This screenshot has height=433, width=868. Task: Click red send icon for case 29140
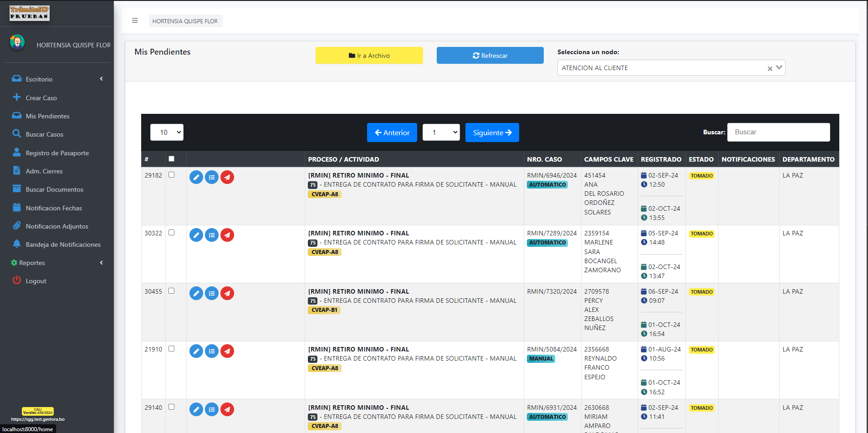point(227,409)
